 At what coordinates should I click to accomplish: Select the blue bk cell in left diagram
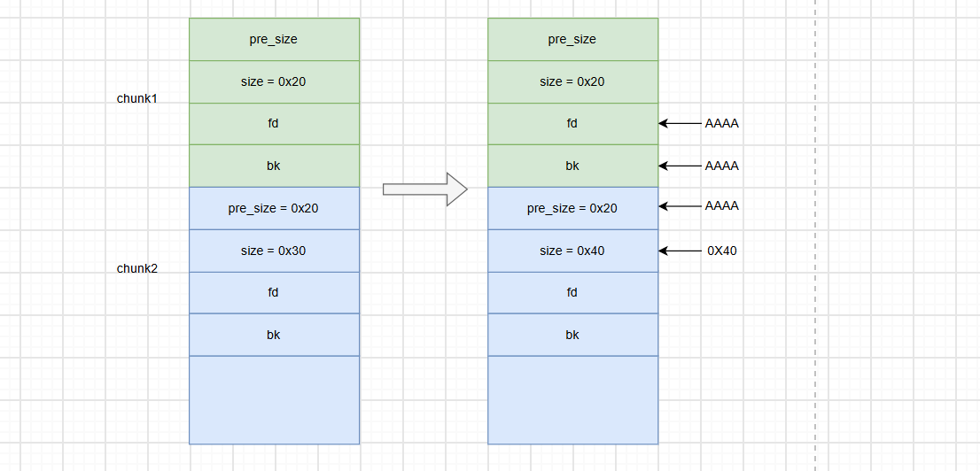[275, 335]
